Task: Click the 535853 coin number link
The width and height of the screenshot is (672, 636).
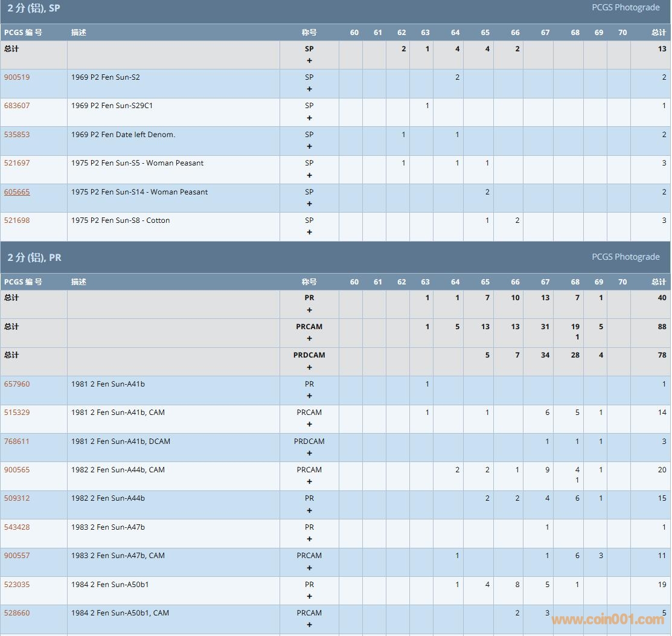Action: click(17, 135)
